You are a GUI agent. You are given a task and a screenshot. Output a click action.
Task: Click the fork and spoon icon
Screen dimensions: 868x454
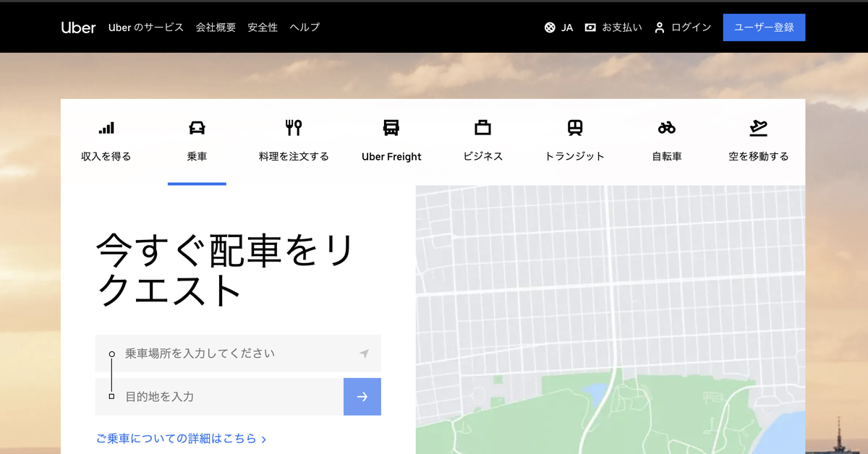coord(294,128)
